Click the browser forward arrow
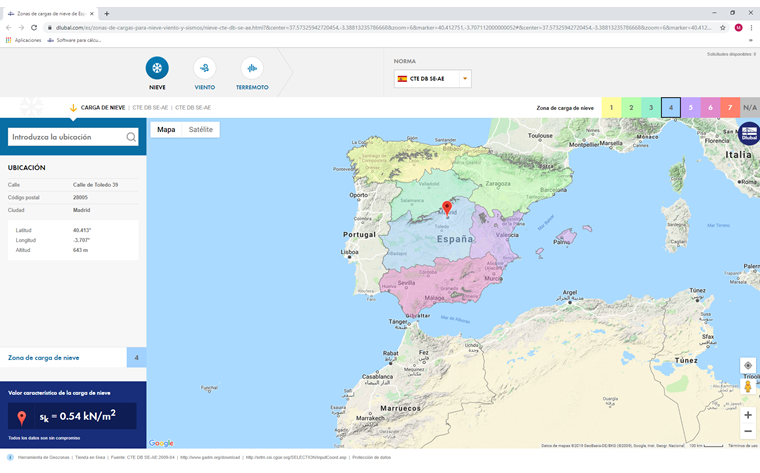760x473 pixels. (x=21, y=28)
